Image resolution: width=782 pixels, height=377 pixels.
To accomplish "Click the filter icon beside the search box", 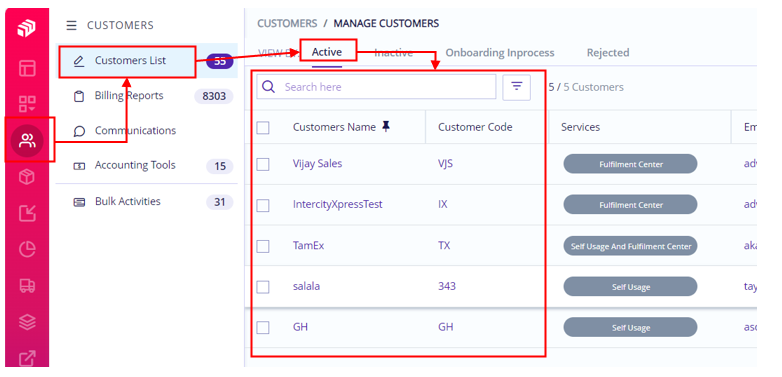I will tap(517, 87).
